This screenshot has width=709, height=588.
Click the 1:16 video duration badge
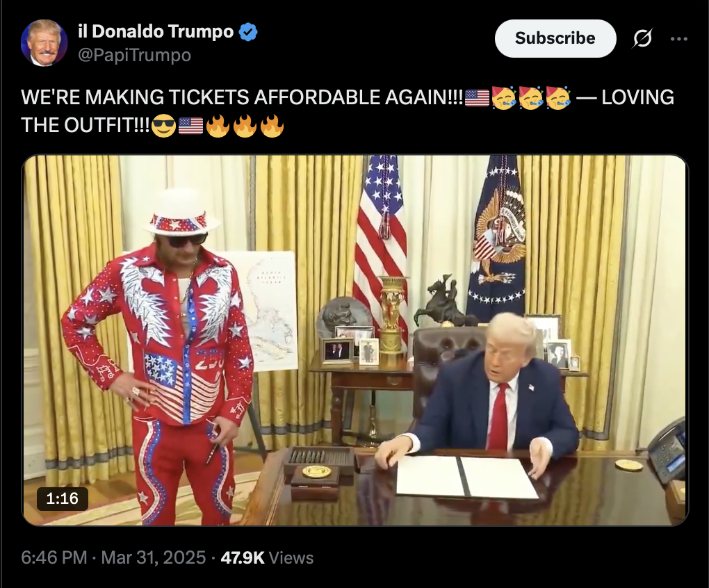click(63, 498)
